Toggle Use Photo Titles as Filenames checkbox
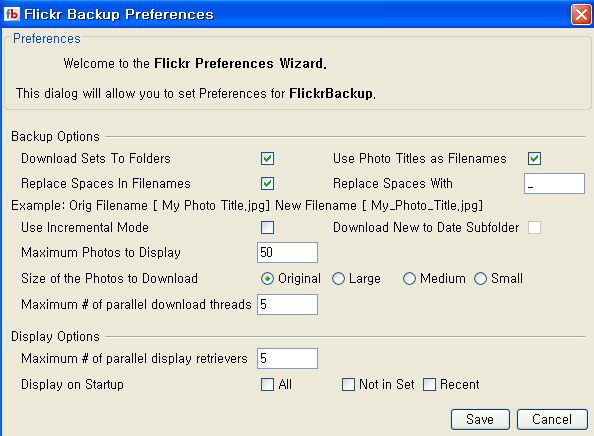594x436 pixels. coord(535,158)
